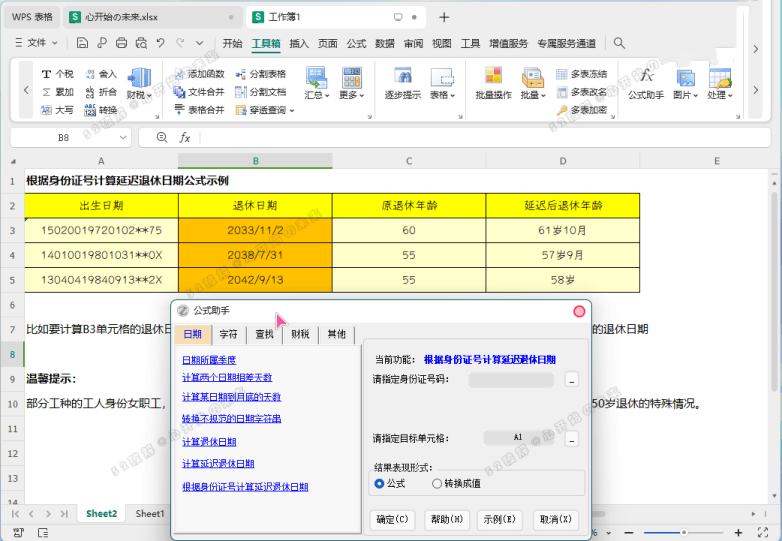Viewport: 782px width, 541px height.
Task: Click the 折合 tool in ribbon
Action: point(101,92)
